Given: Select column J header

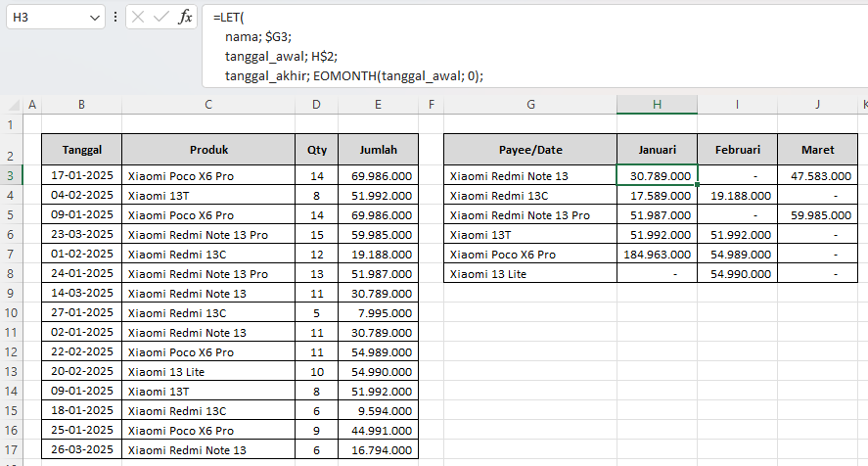Looking at the screenshot, I should point(818,104).
